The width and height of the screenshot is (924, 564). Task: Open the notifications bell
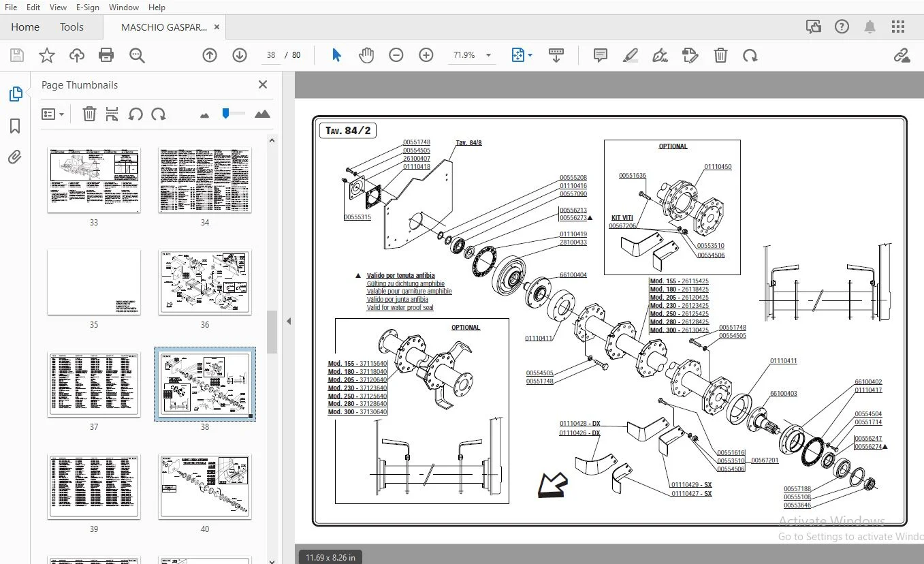point(870,27)
